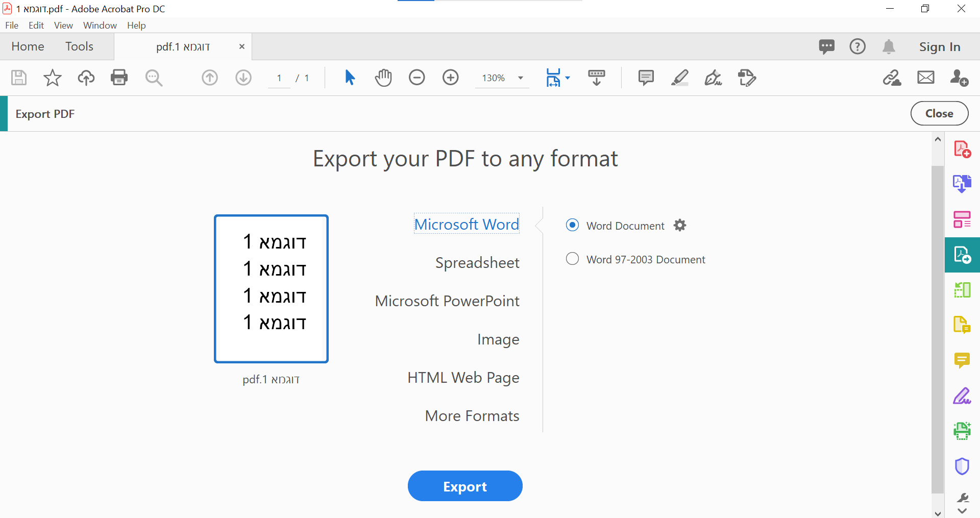Invite people with the add-user icon

[x=960, y=78]
